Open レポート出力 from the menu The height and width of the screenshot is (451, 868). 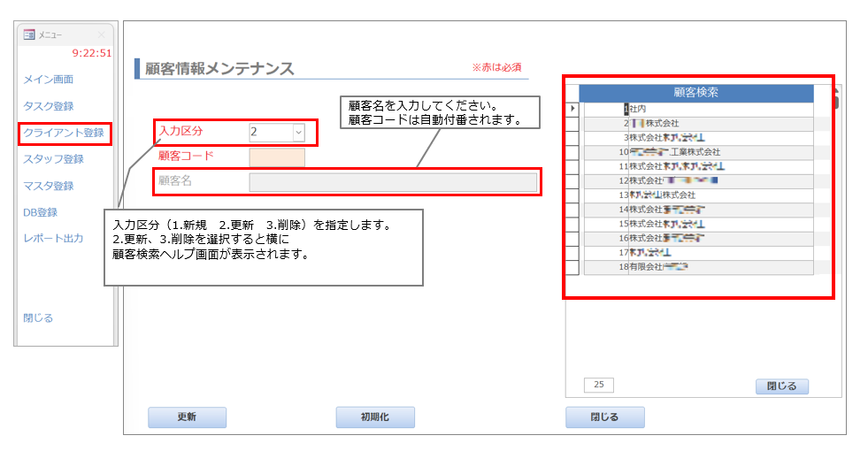pos(53,239)
